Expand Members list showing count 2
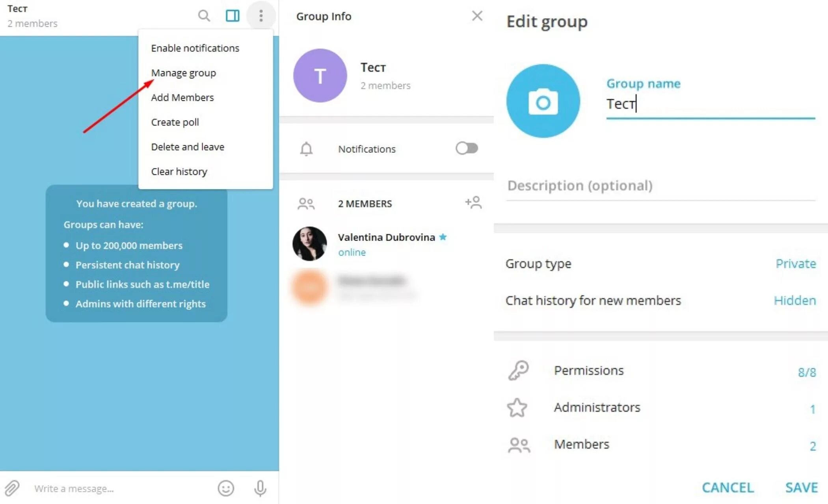Screen dimensions: 828x504 coord(658,444)
